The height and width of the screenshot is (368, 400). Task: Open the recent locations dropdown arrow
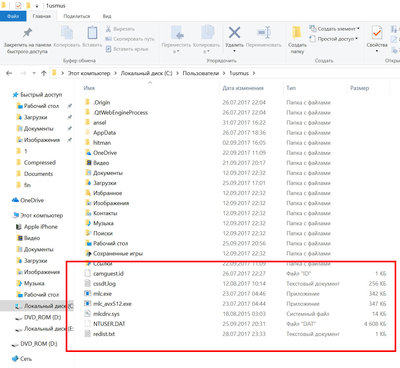34,73
